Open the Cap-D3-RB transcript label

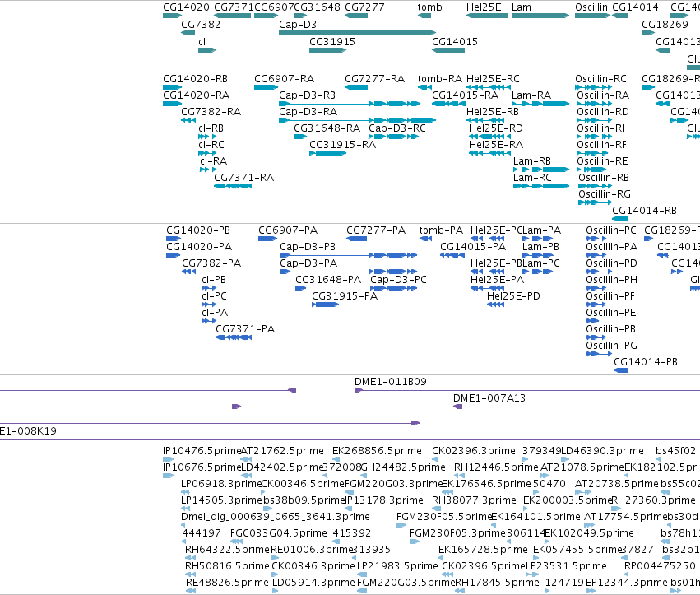click(307, 95)
